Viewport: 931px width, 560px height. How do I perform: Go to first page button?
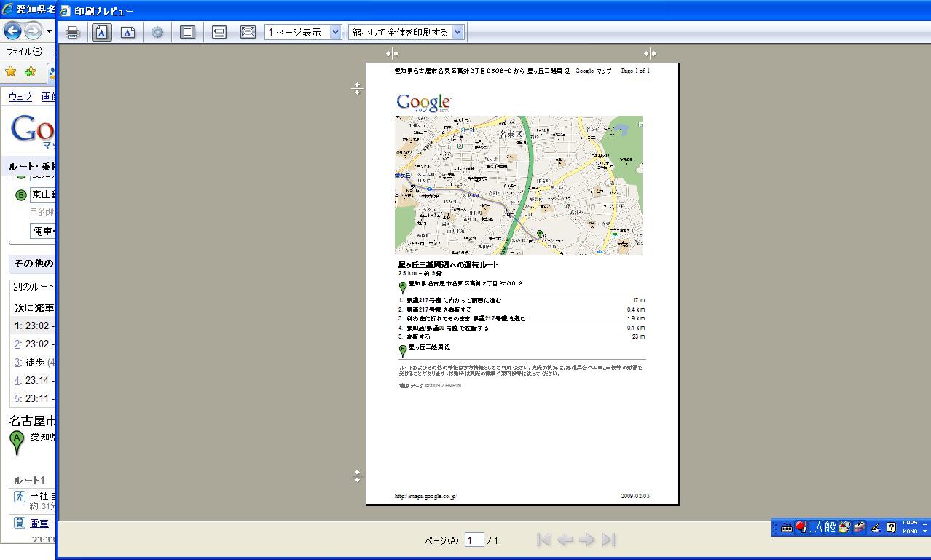pyautogui.click(x=543, y=540)
